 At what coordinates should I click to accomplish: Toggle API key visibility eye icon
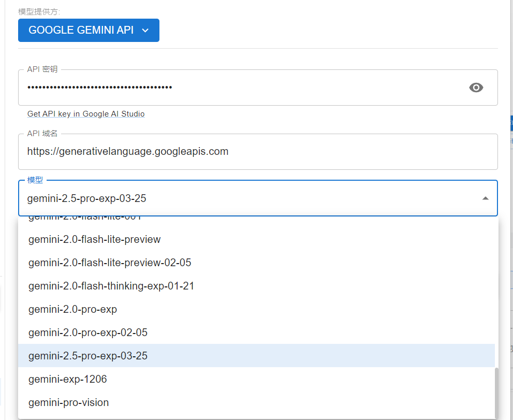click(476, 88)
